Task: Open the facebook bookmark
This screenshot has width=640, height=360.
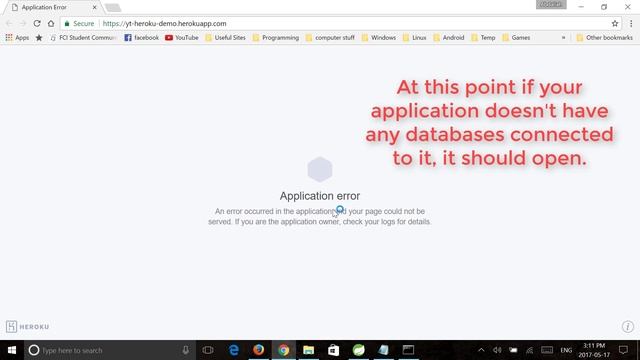Action: point(142,38)
